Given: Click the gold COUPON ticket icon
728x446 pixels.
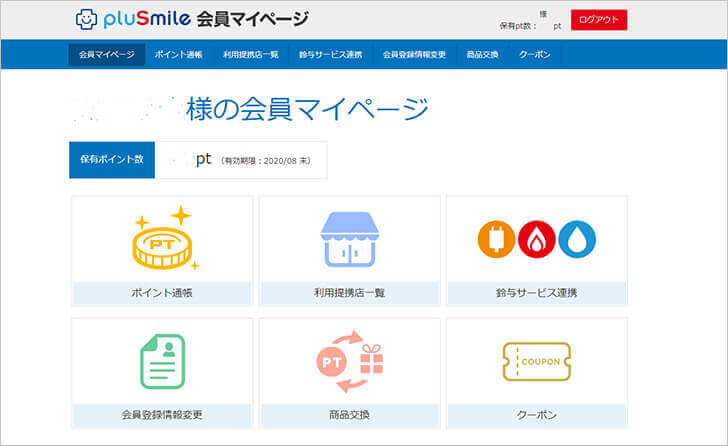Looking at the screenshot, I should [x=537, y=362].
